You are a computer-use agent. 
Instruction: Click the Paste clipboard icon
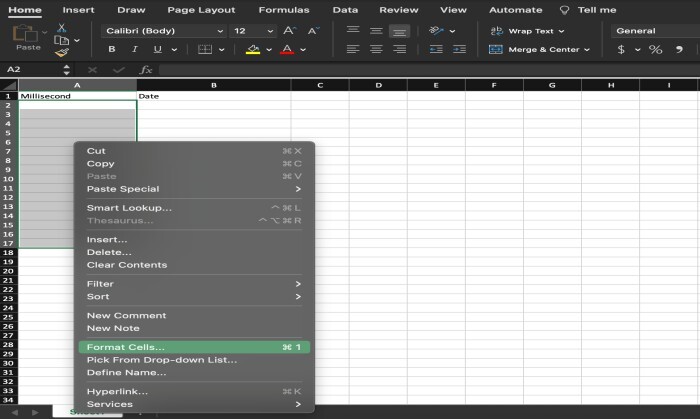coord(25,34)
